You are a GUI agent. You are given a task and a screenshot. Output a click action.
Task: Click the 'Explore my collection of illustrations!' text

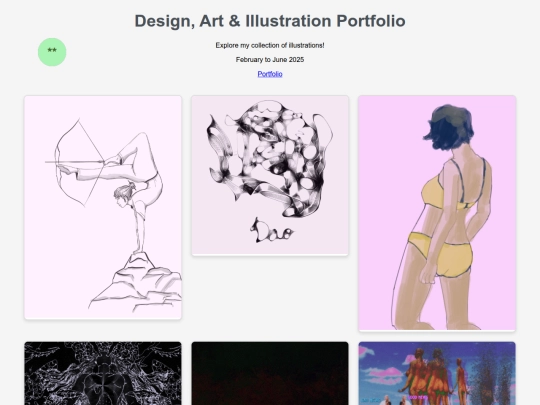point(270,45)
